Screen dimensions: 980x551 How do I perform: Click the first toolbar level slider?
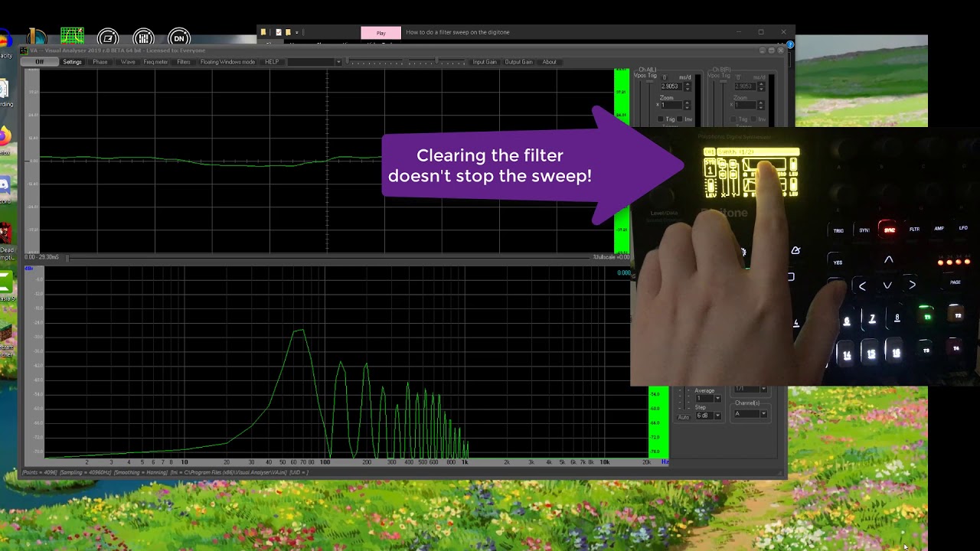pyautogui.click(x=375, y=62)
